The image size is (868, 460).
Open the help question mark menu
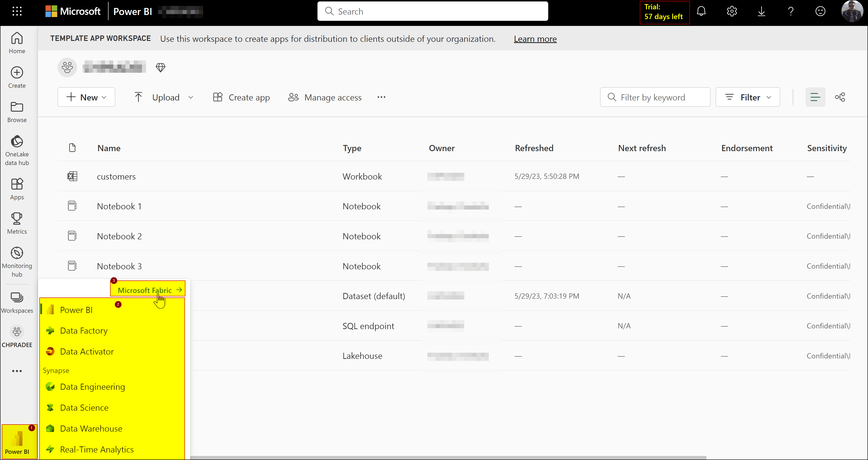[791, 11]
